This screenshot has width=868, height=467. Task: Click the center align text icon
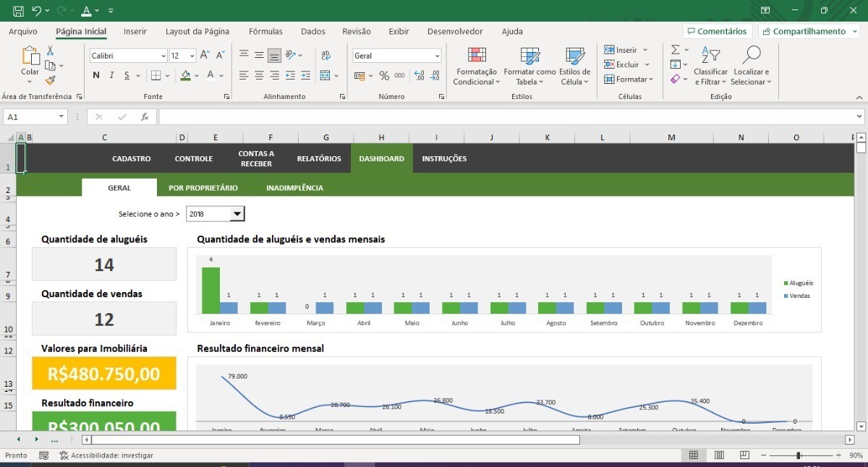coord(259,75)
